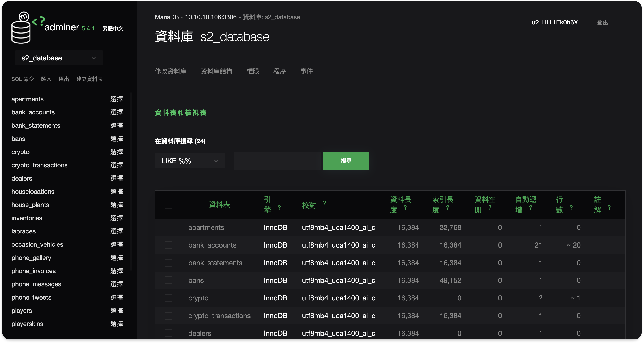Click the help icon beside 行數 column
The height and width of the screenshot is (343, 644).
tap(571, 208)
